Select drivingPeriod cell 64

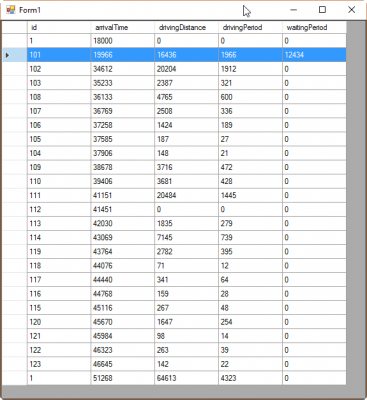[251, 280]
